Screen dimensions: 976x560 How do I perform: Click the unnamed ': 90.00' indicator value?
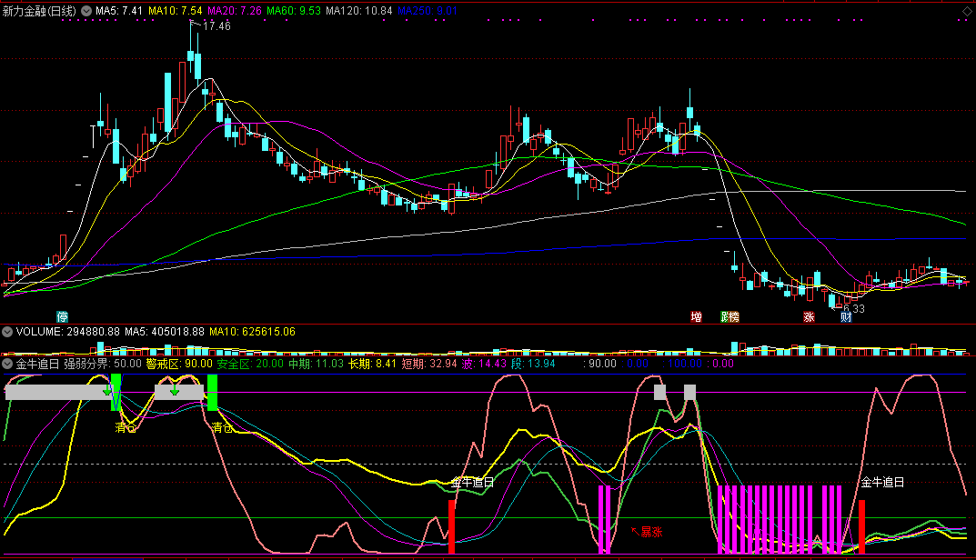(600, 364)
